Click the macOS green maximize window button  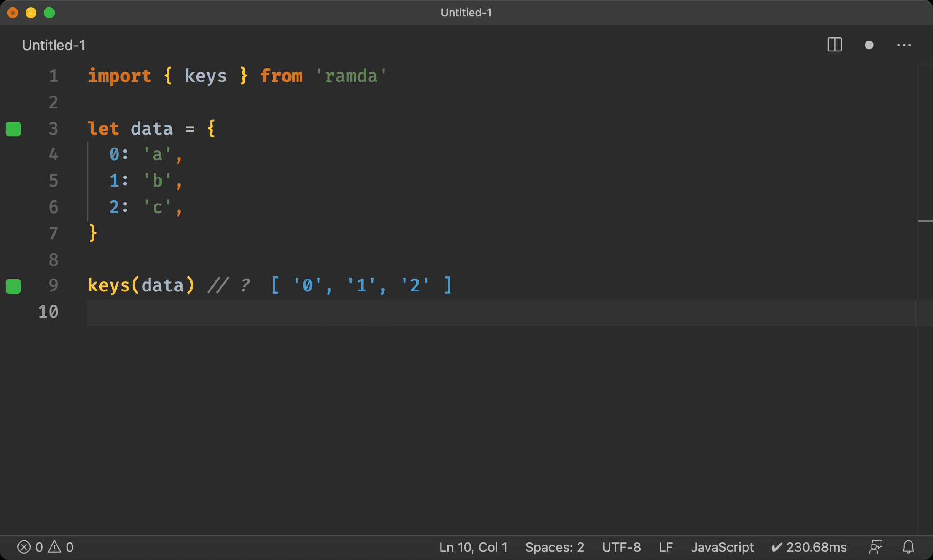[49, 13]
